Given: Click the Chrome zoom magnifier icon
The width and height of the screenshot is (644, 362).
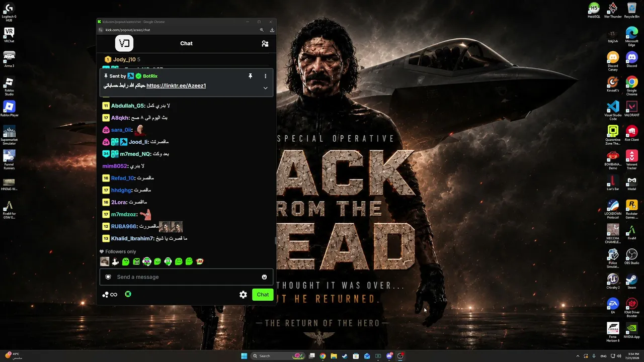Looking at the screenshot, I should pyautogui.click(x=262, y=30).
